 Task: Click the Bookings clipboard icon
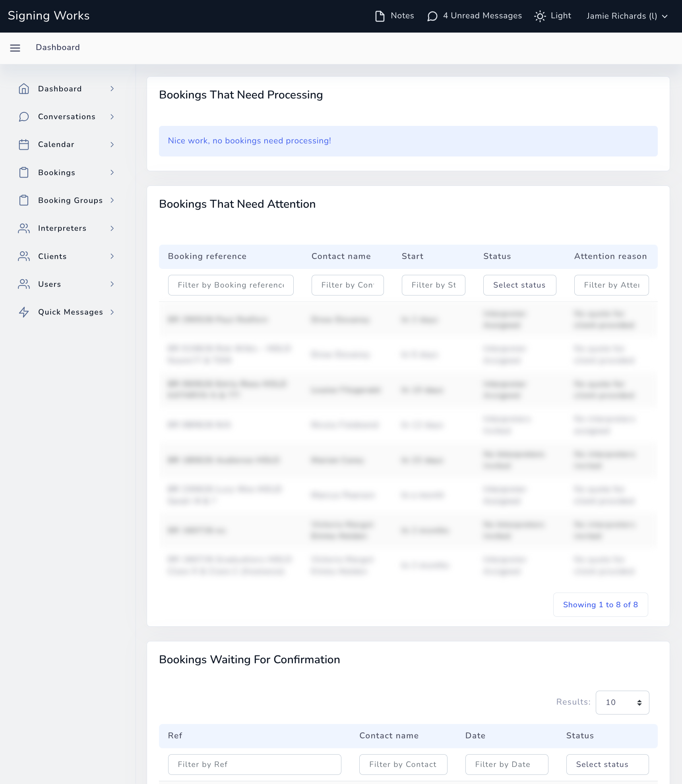[x=24, y=172]
